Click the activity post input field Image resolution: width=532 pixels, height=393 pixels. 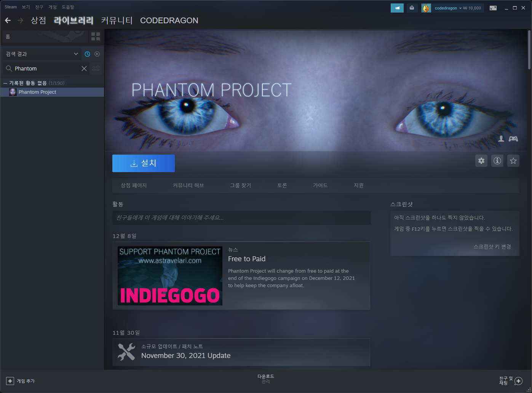[x=241, y=218]
